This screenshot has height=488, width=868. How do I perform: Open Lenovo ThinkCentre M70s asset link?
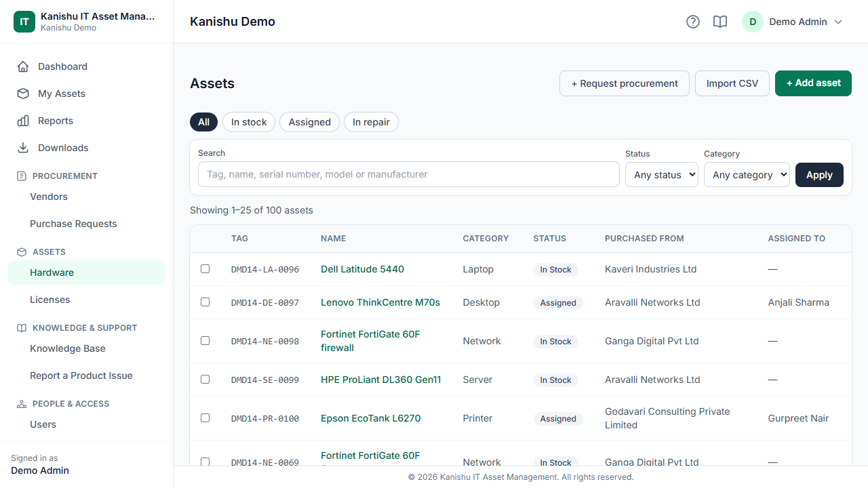[x=380, y=302]
